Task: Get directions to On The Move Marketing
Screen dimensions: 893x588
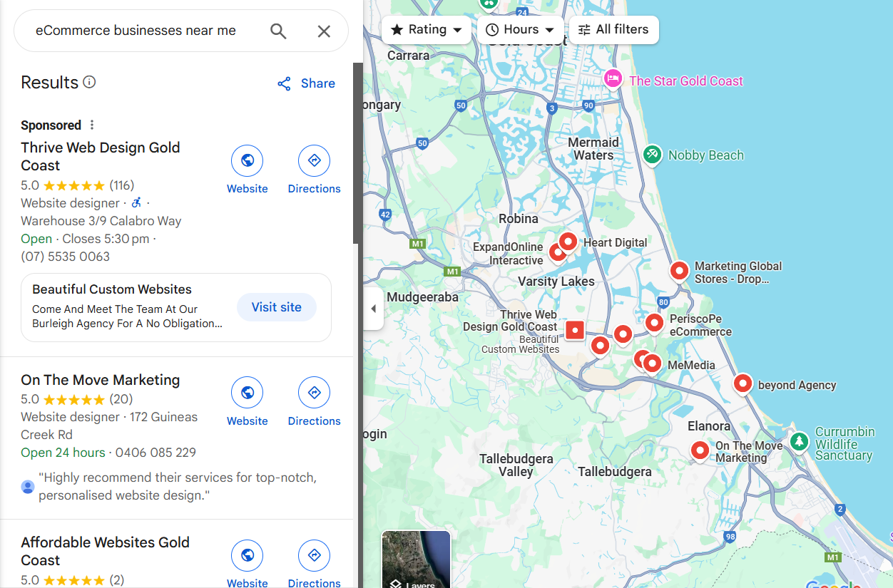Action: coord(315,393)
